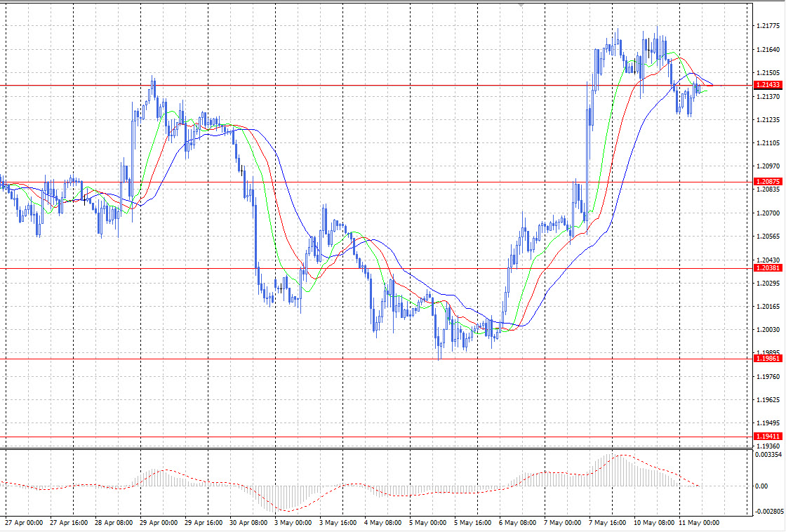Click the 1.21505 price scale value
This screenshot has height=532, width=786.
(768, 73)
